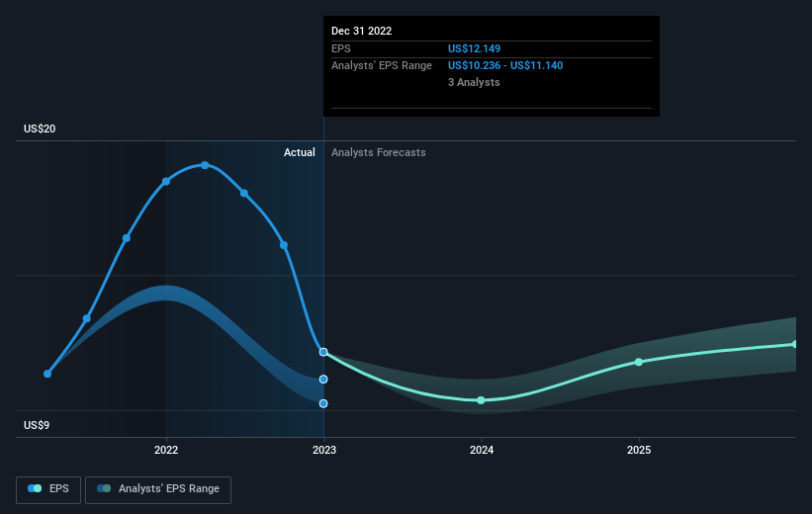Click the EPS point right after the peak
Viewport: 812px width, 514px height.
pyautogui.click(x=244, y=193)
